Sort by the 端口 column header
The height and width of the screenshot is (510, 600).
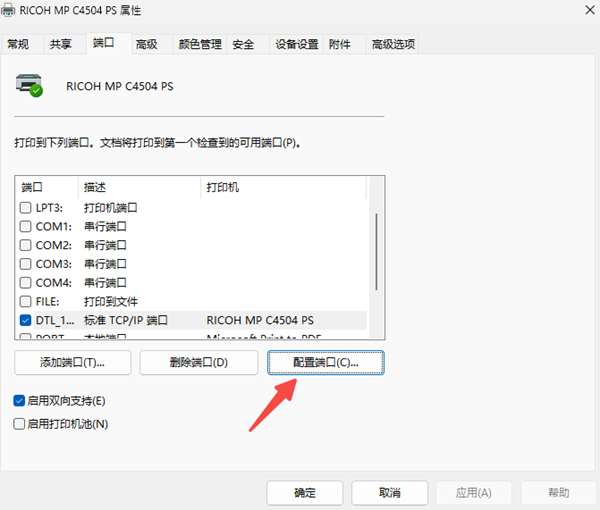[47, 187]
